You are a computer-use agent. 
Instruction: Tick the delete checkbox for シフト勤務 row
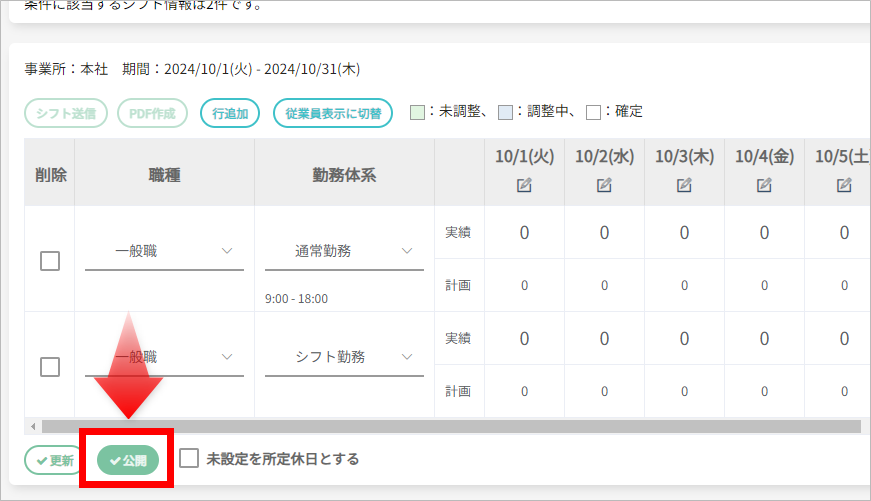[50, 366]
